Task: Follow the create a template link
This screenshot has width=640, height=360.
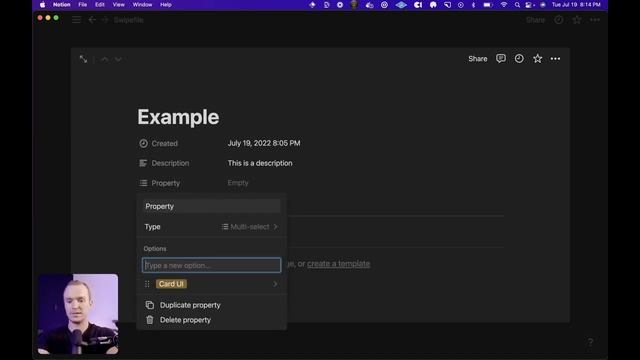Action: pyautogui.click(x=338, y=264)
